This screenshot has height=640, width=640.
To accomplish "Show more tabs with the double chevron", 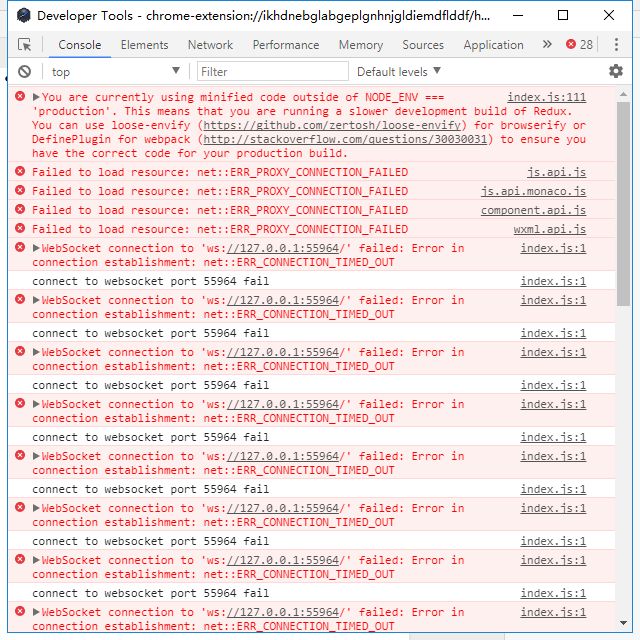I will pyautogui.click(x=547, y=44).
